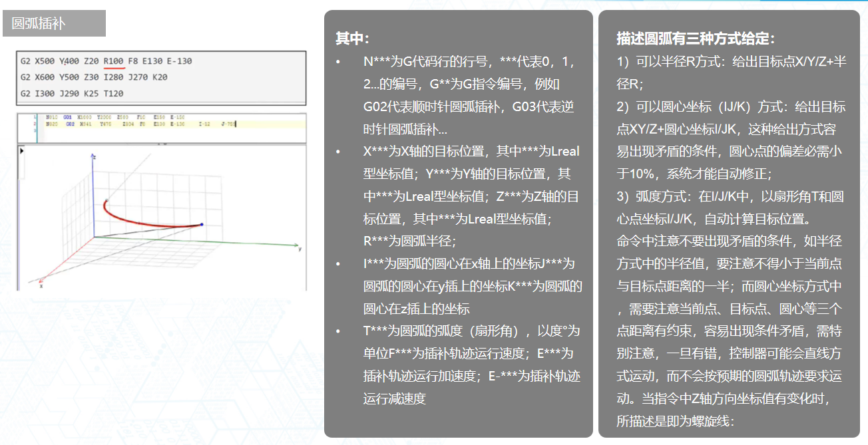Select the highlighted N020 G02 code line

coord(133,122)
